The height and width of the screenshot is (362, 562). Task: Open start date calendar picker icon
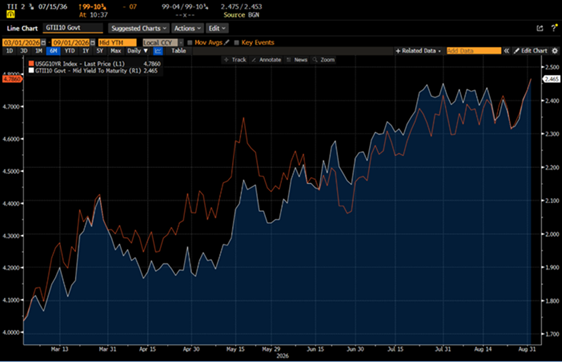pyautogui.click(x=43, y=43)
